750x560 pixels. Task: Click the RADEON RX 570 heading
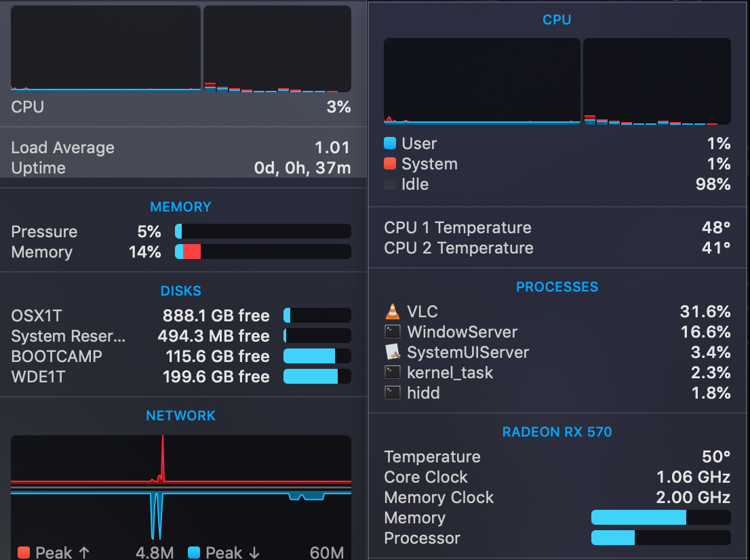557,432
